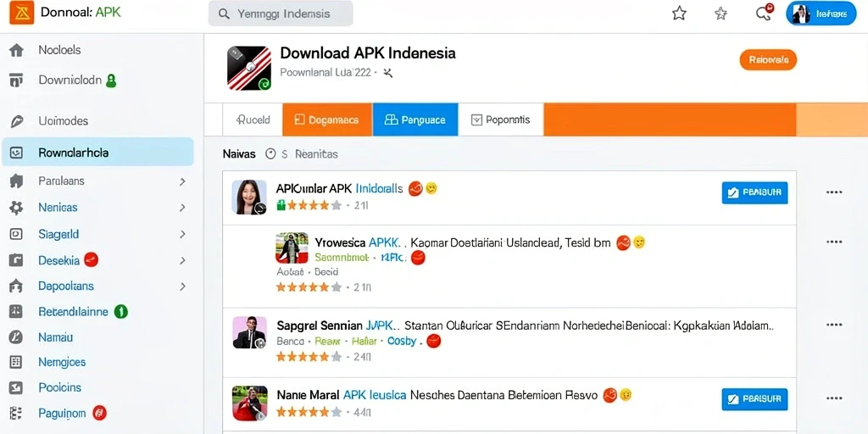
Task: Click the gear icon beside Nenicas
Action: coord(17,208)
